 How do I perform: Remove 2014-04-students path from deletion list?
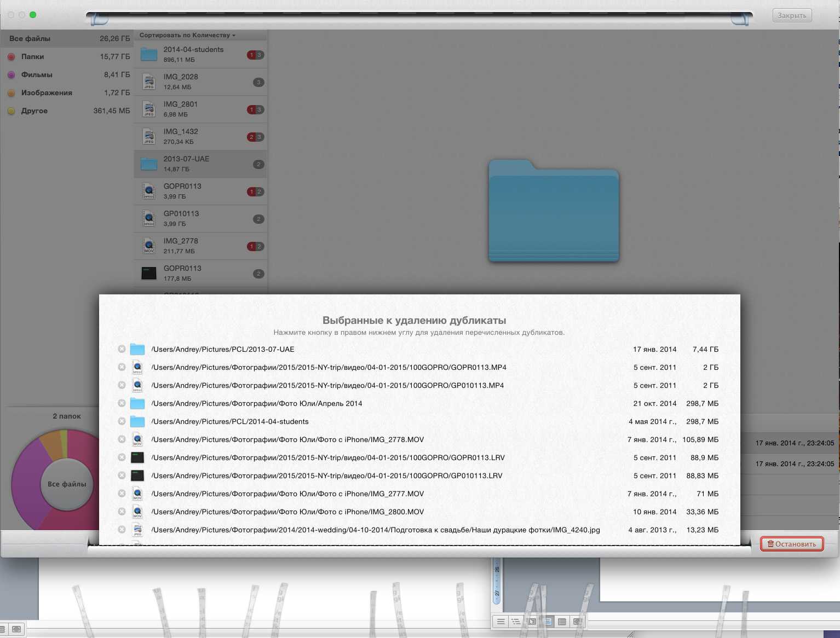point(122,421)
